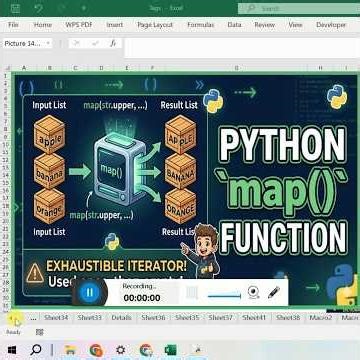
Task: Open File Explorer from the taskbar
Action: [70, 350]
